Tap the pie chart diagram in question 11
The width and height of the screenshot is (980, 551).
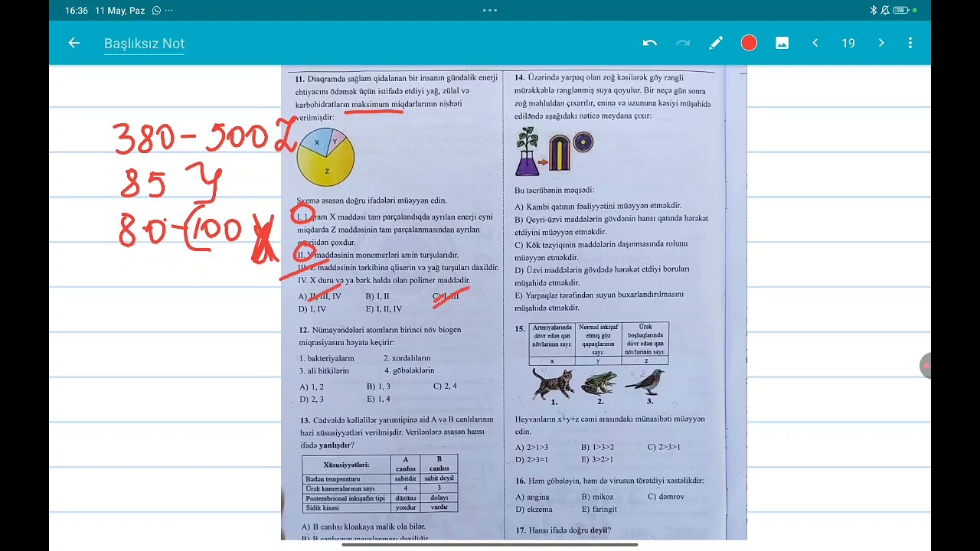click(325, 157)
